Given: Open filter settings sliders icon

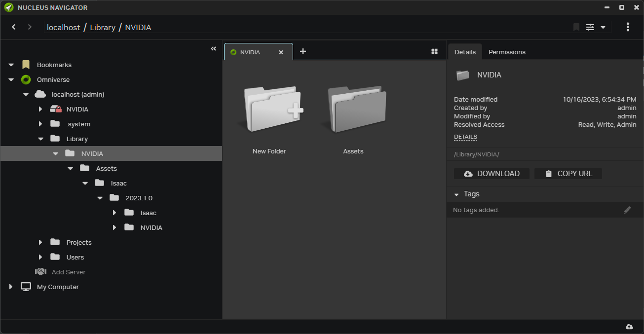Looking at the screenshot, I should pyautogui.click(x=590, y=27).
